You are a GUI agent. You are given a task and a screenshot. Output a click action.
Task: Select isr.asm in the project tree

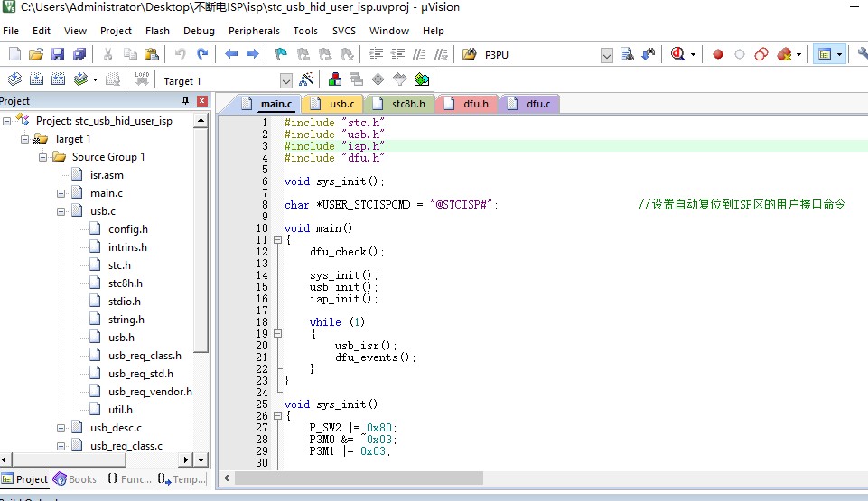(x=107, y=175)
